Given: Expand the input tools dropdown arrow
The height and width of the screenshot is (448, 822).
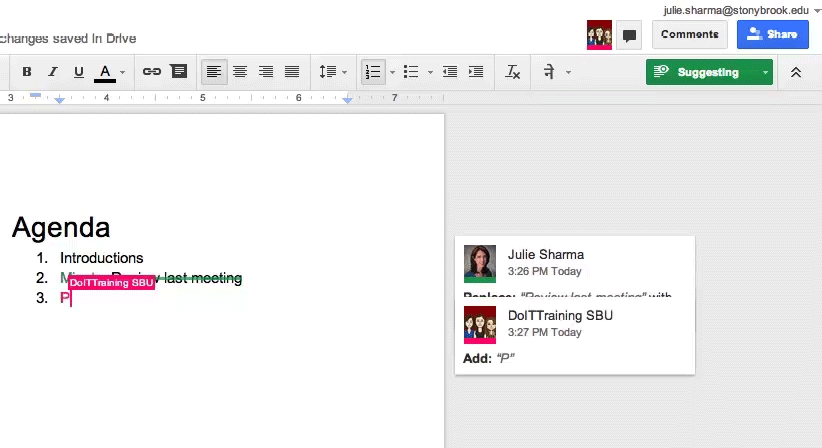Looking at the screenshot, I should coord(568,72).
